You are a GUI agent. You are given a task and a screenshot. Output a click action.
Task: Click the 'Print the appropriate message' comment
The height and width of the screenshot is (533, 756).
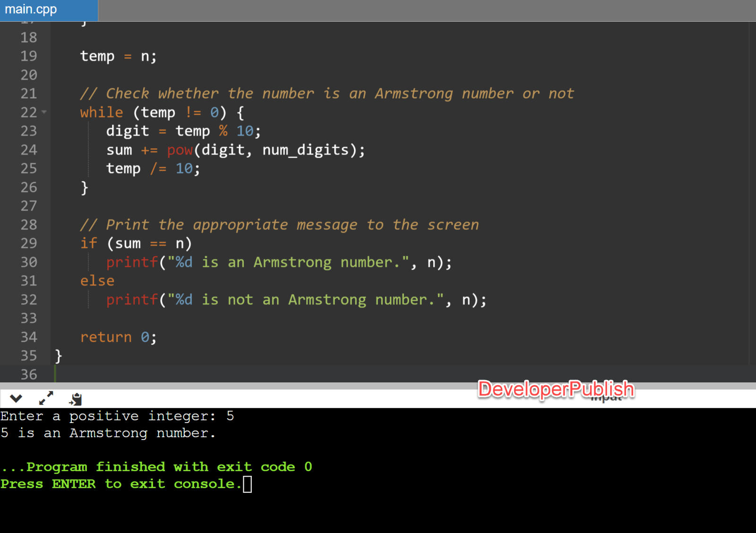click(279, 225)
